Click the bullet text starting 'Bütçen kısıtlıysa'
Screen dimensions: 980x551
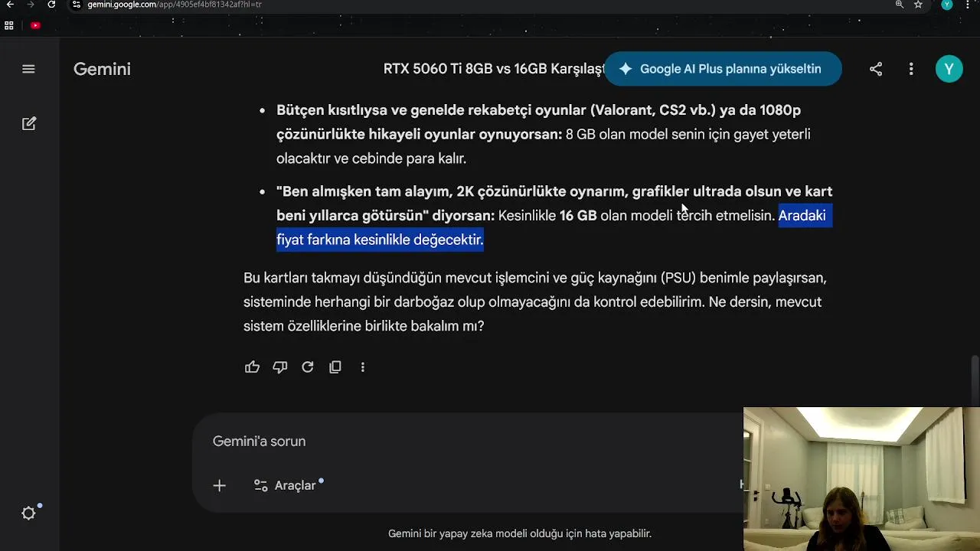[544, 135]
